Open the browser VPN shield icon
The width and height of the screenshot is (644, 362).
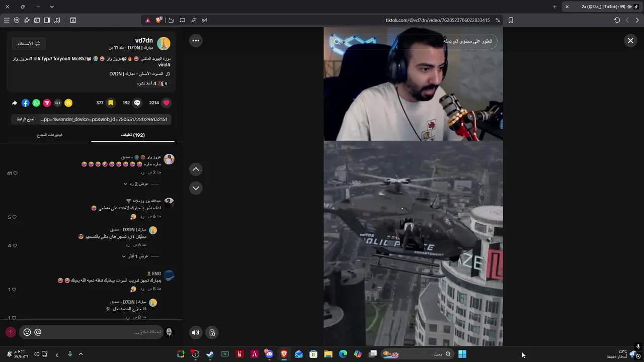pyautogui.click(x=17, y=20)
